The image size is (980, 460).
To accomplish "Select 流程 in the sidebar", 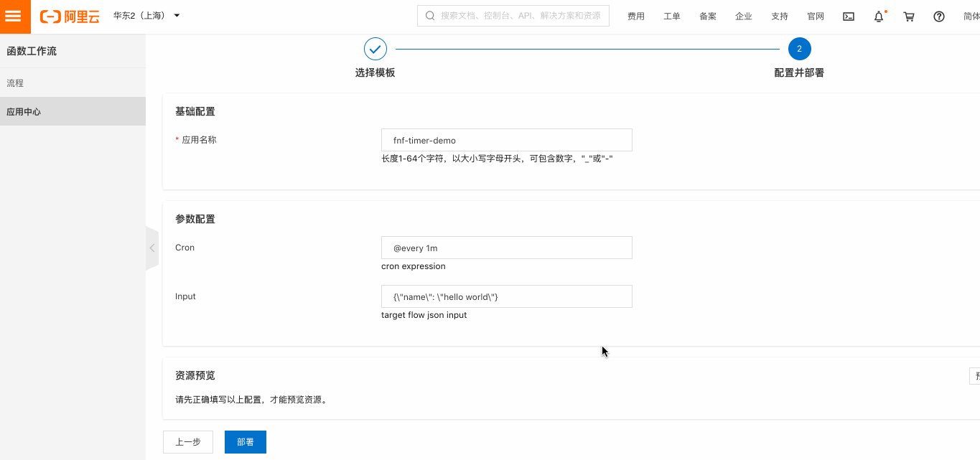I will [x=15, y=83].
